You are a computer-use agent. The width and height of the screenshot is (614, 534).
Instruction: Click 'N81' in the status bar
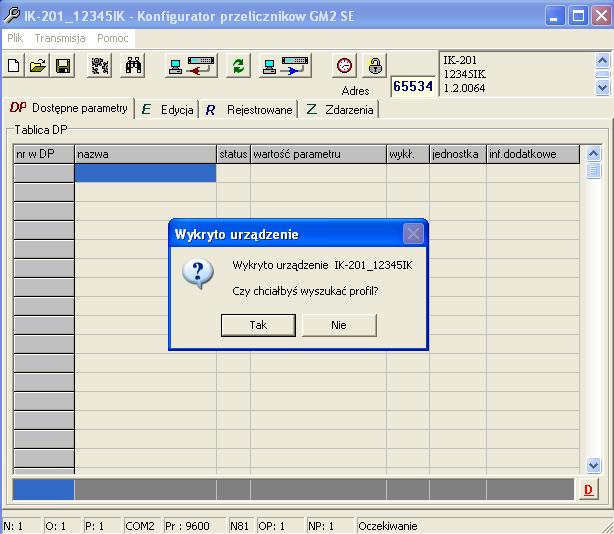pyautogui.click(x=239, y=526)
